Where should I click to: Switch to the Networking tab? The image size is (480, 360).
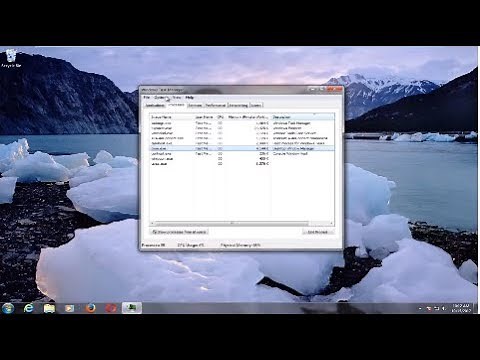[x=238, y=105]
